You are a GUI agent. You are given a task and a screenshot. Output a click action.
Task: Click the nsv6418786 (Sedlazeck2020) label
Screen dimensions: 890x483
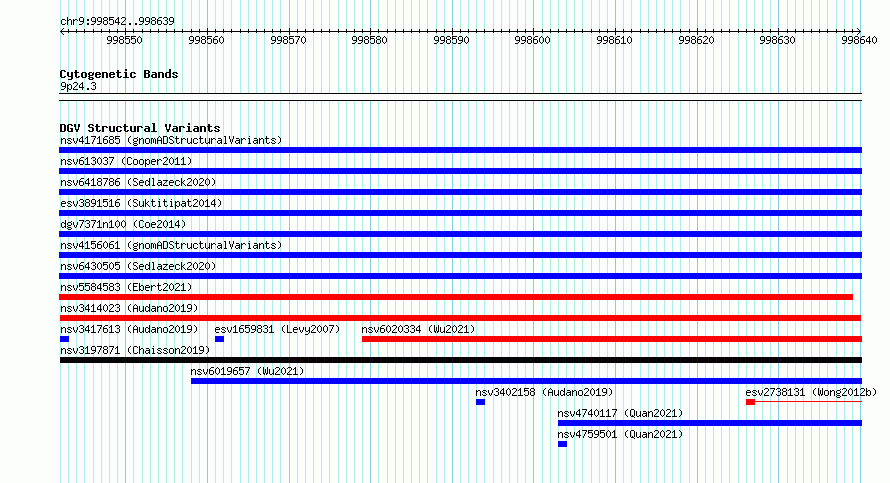pos(138,182)
